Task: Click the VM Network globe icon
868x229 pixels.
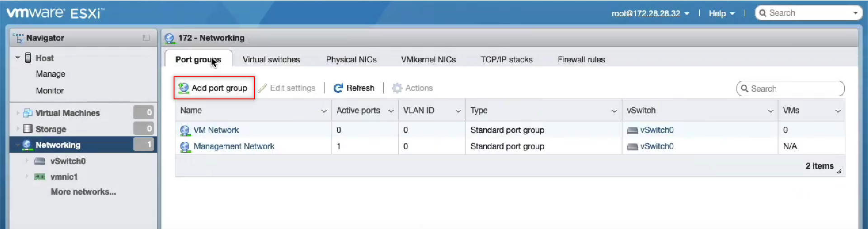Action: [185, 131]
